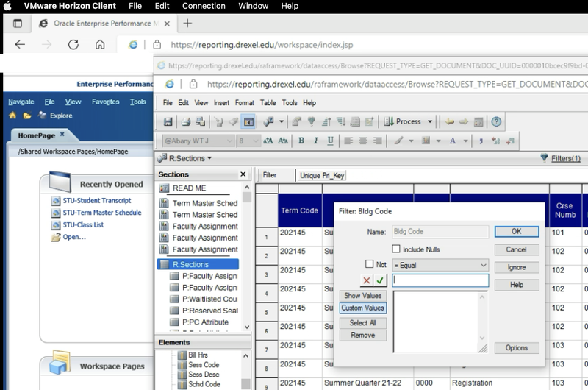
Task: Go back with the browser back arrow
Action: tap(20, 45)
